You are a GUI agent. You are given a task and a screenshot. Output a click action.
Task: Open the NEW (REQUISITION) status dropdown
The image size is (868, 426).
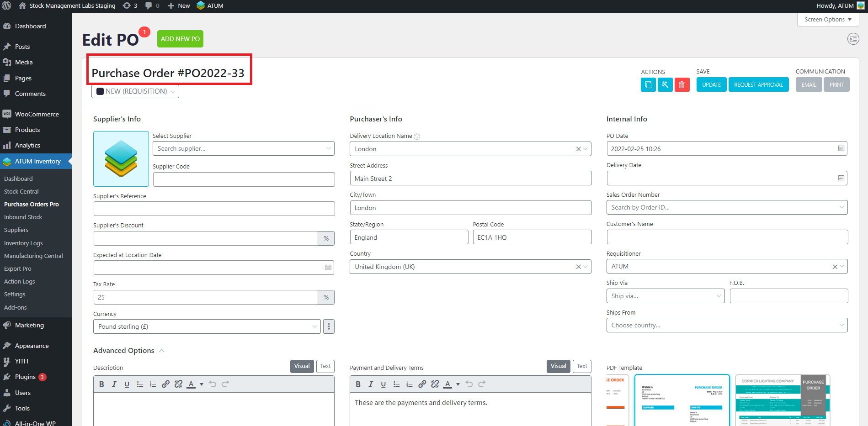coord(135,91)
